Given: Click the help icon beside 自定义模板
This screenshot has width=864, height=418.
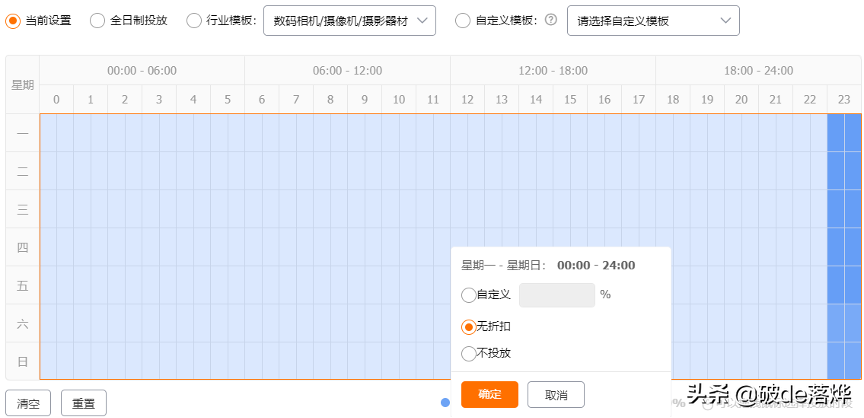Looking at the screenshot, I should pyautogui.click(x=550, y=20).
